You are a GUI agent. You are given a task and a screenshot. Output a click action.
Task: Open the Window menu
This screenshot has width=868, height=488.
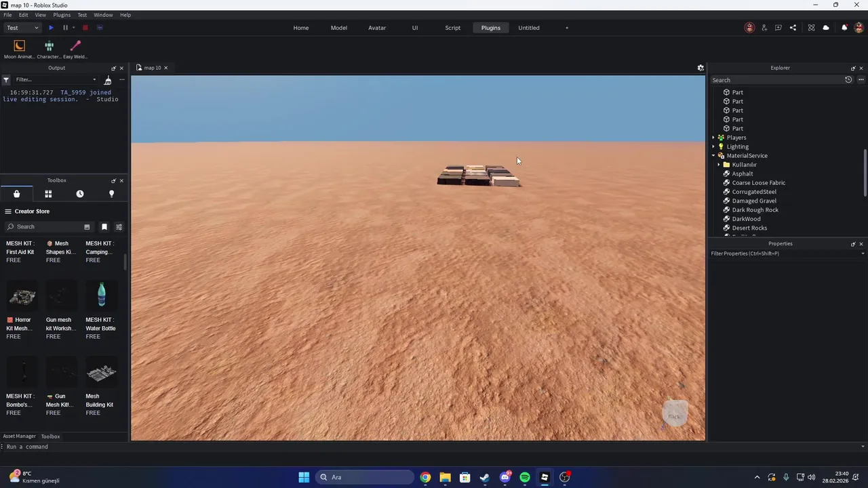(x=103, y=15)
